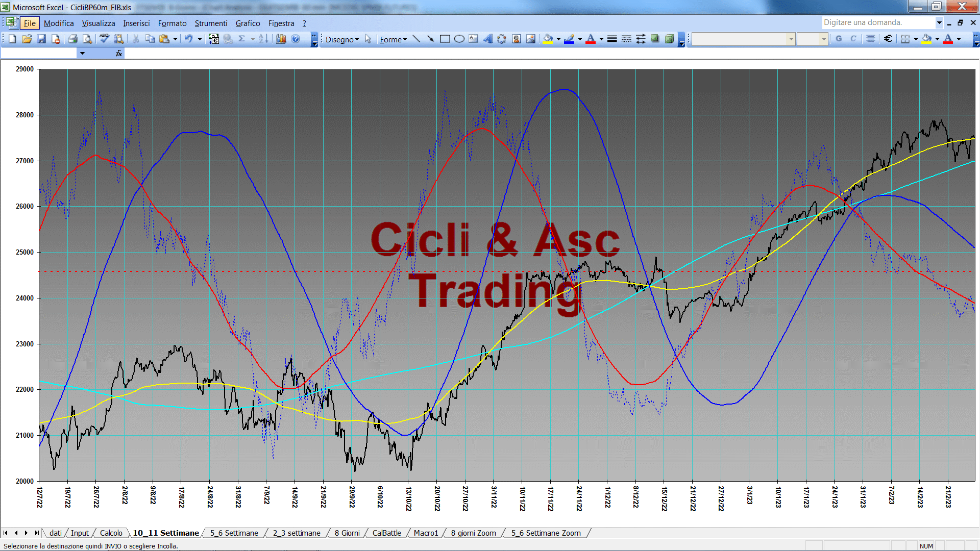Click the AutoSum sigma icon

242,39
